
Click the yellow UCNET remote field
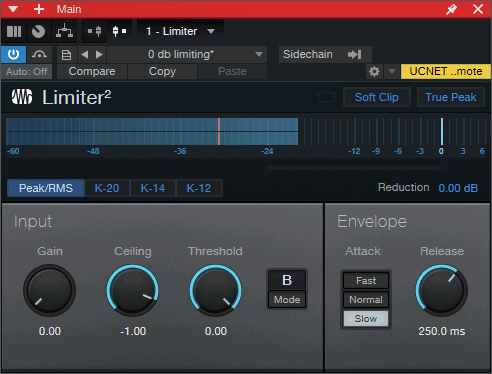click(446, 71)
